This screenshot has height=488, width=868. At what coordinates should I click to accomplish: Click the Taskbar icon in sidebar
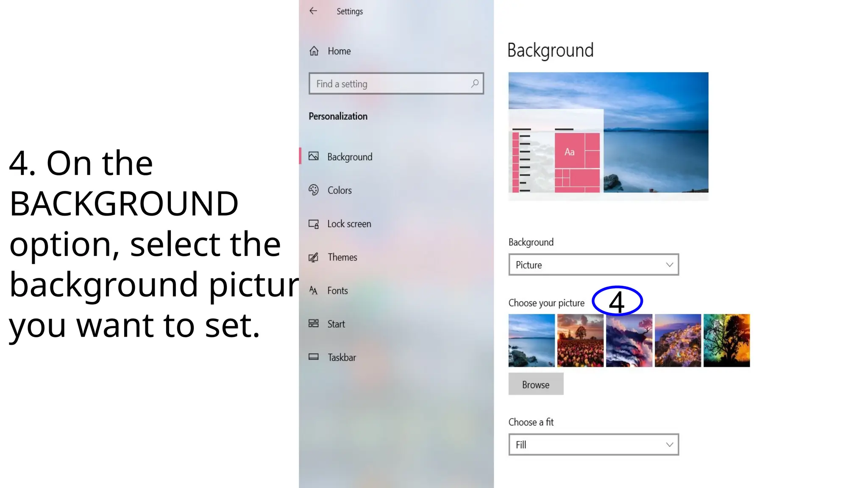(314, 357)
